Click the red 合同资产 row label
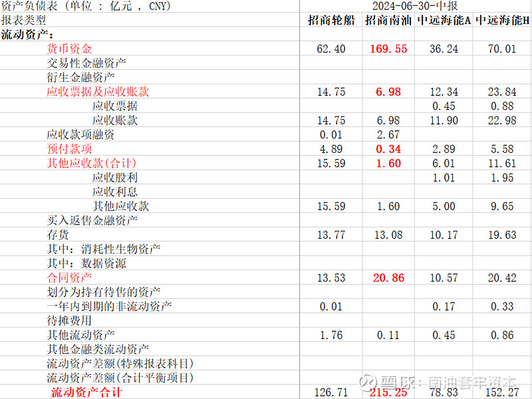 pos(69,278)
